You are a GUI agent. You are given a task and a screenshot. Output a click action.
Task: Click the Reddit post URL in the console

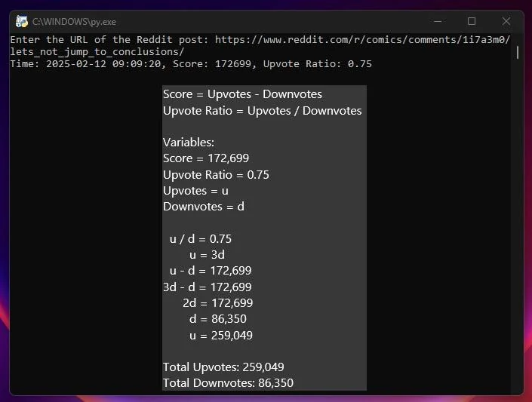(x=362, y=40)
